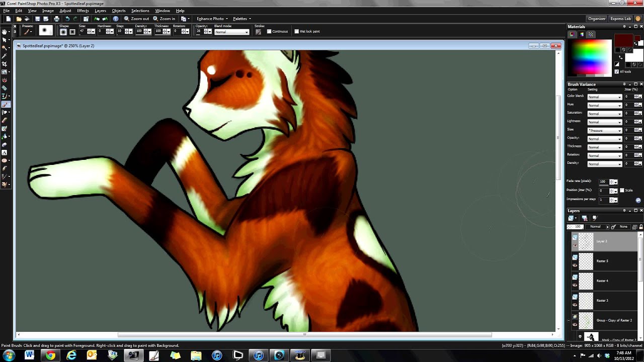Screen dimensions: 644x362
Task: Open the Color blend setting dropdown
Action: click(x=605, y=97)
